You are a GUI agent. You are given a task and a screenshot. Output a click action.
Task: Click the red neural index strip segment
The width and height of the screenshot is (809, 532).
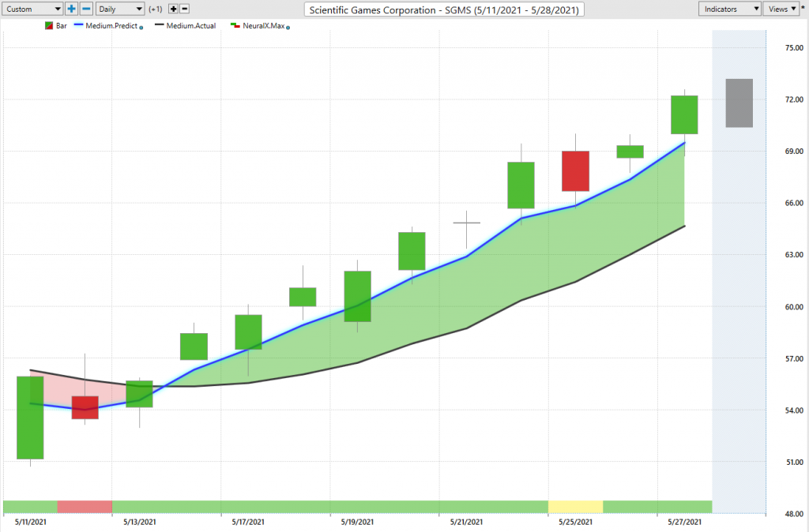coord(85,507)
